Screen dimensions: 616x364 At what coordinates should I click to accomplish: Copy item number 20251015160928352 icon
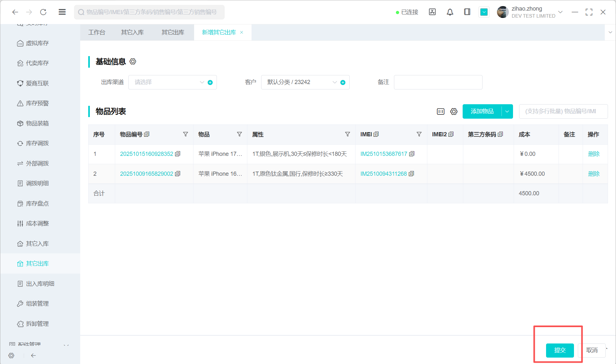point(178,154)
